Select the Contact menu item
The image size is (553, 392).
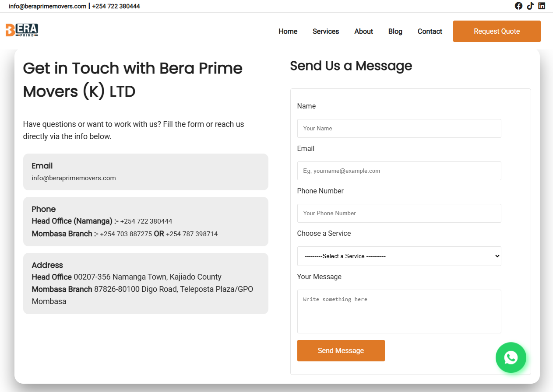[430, 31]
